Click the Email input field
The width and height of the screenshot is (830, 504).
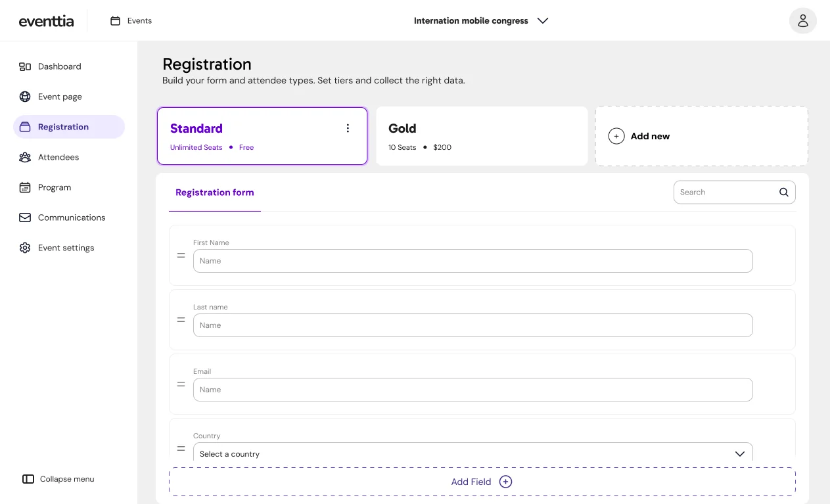[x=473, y=390]
